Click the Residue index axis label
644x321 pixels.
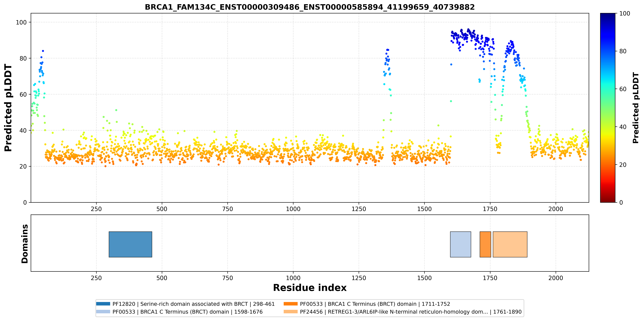[310, 288]
